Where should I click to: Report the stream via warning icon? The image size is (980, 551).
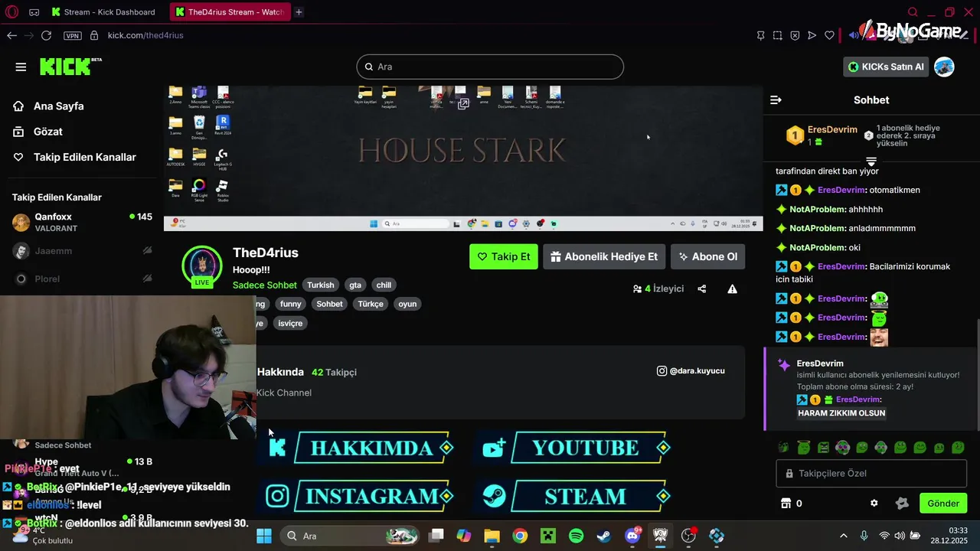click(732, 289)
